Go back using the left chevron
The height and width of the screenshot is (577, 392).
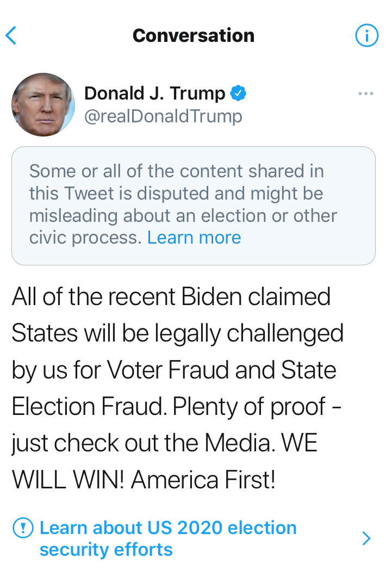point(11,36)
